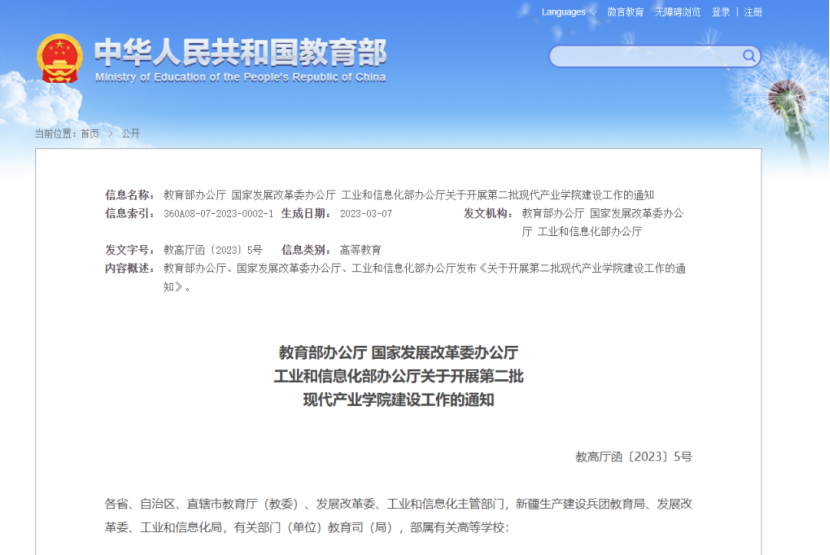Viewport: 830px width, 555px height.
Task: Click the bold document heading 现代产业学院建设工作的通知
Action: pyautogui.click(x=399, y=400)
